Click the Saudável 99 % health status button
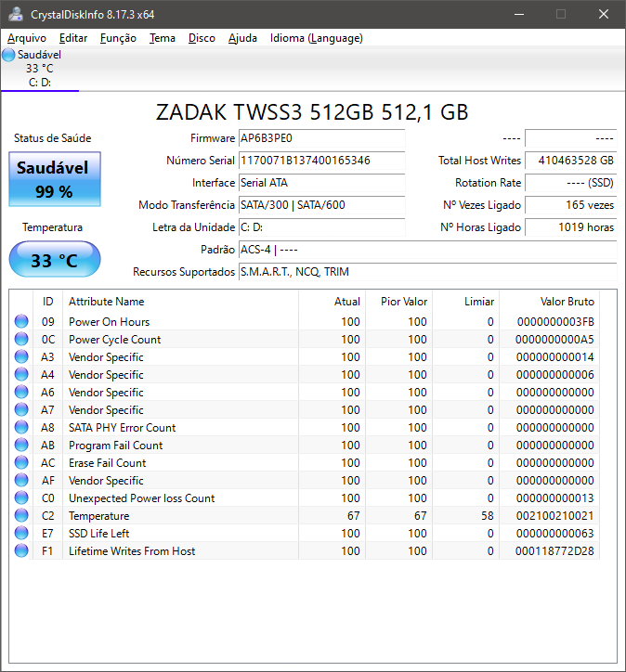This screenshot has width=626, height=672. click(x=55, y=179)
